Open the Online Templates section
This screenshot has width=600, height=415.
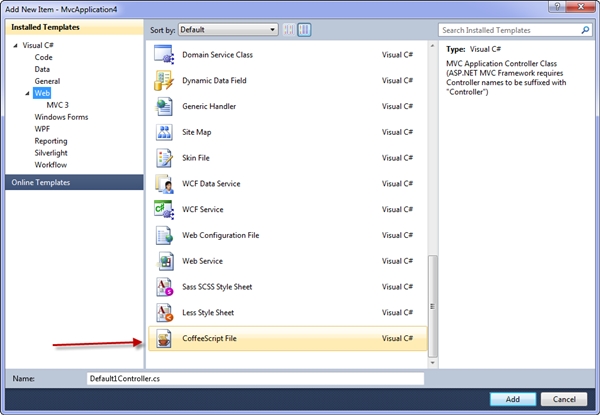click(74, 182)
